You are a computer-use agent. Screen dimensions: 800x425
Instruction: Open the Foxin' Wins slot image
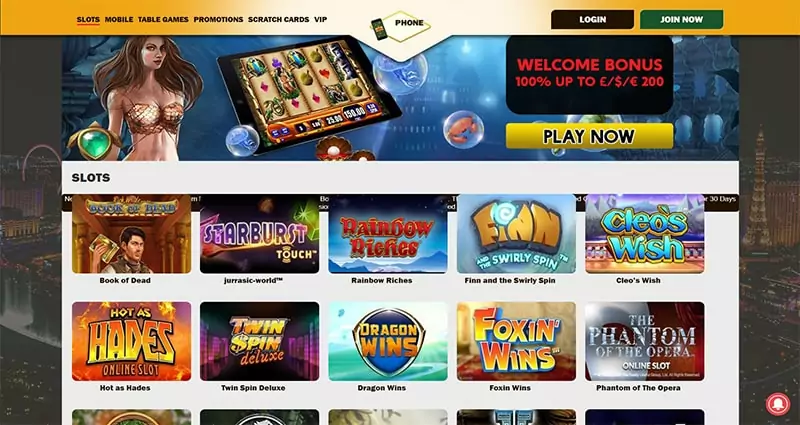pyautogui.click(x=516, y=341)
